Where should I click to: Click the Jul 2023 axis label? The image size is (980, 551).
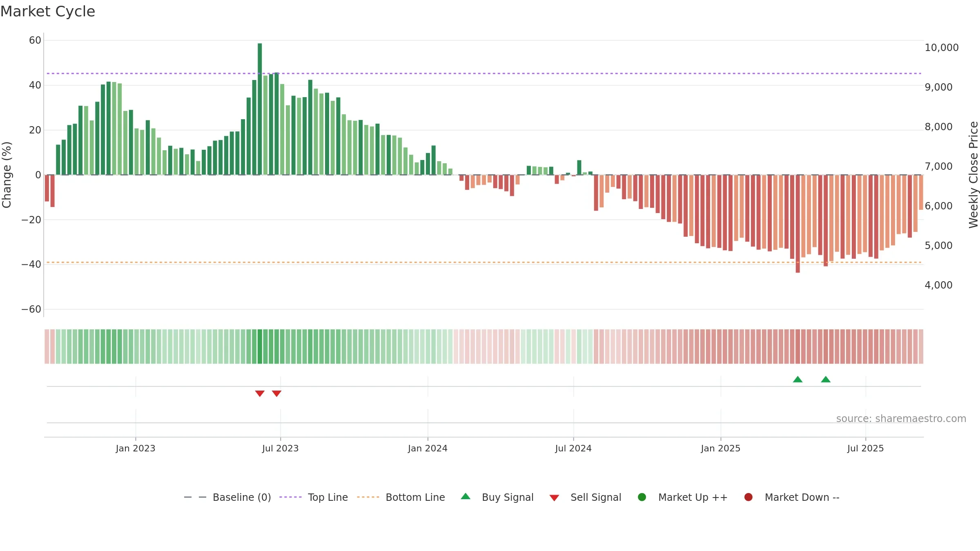click(281, 448)
